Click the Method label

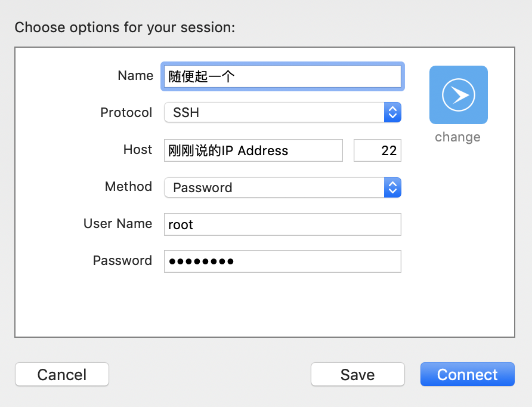[128, 187]
